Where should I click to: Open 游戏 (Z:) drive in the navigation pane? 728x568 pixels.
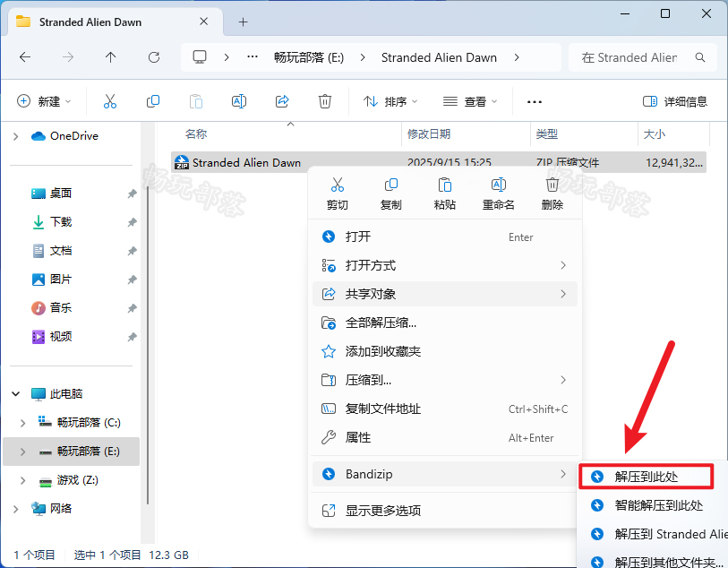[78, 480]
